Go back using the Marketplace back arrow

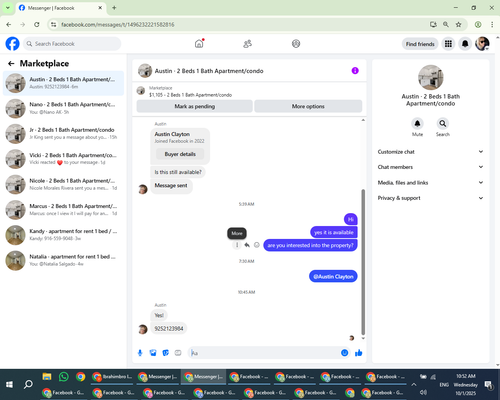11,63
